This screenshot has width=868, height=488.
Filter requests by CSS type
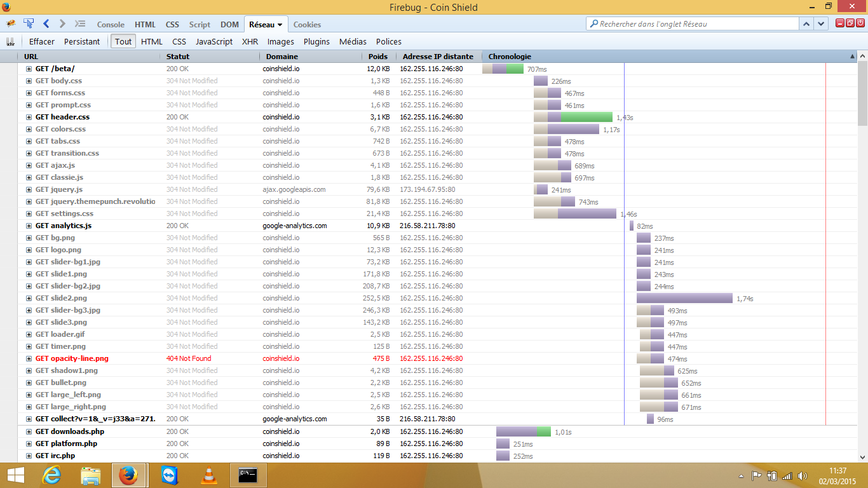[x=179, y=41]
